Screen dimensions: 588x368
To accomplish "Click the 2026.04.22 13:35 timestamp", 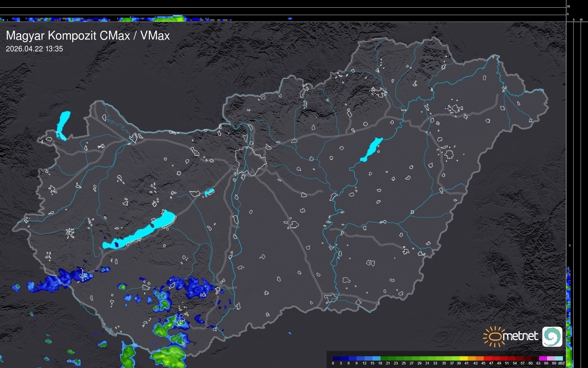I will [34, 49].
